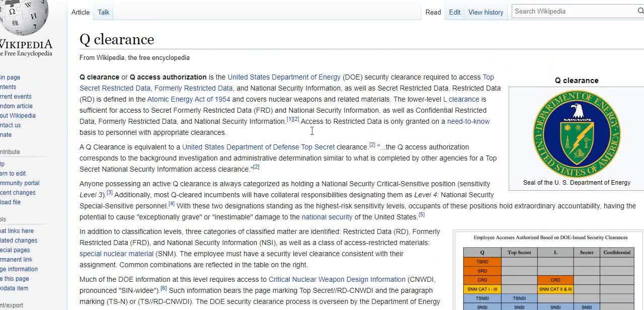
Task: Jump to citation reference [6]
Action: (164, 288)
